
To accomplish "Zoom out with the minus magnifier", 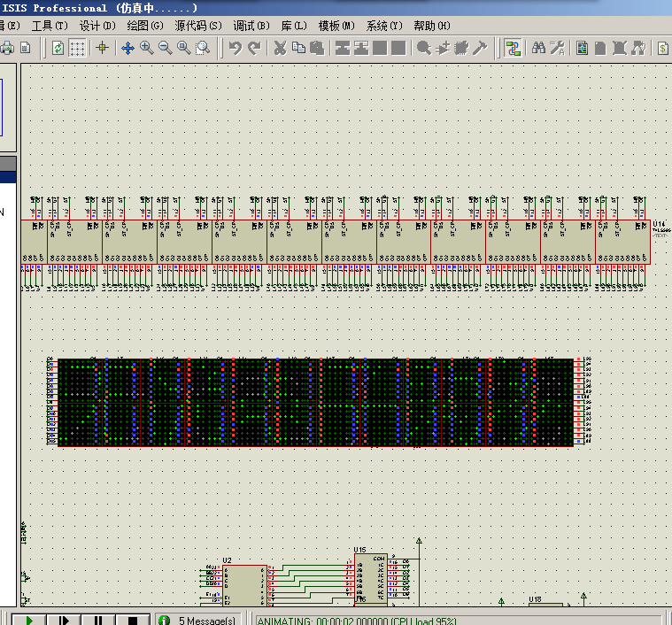I will (x=166, y=48).
